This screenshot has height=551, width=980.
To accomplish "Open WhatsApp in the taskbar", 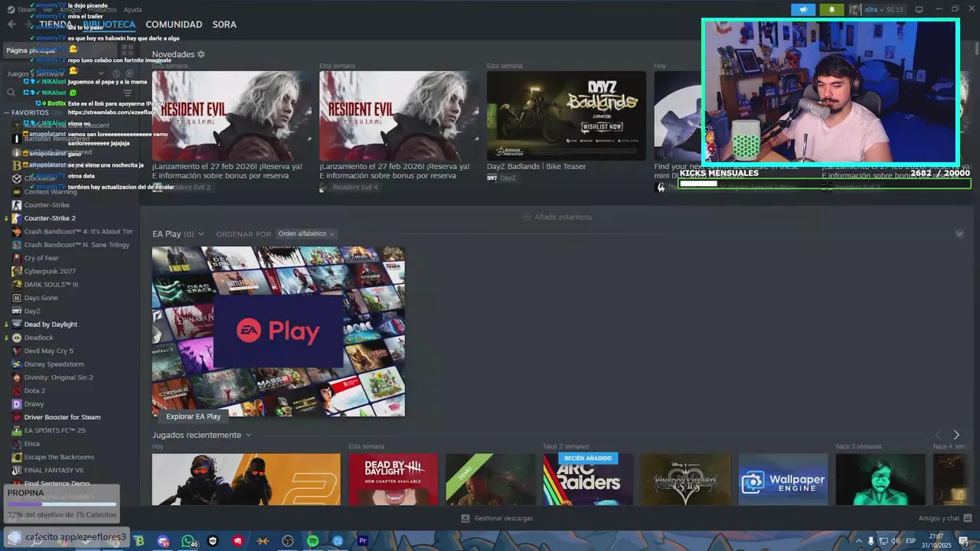I will (x=188, y=541).
